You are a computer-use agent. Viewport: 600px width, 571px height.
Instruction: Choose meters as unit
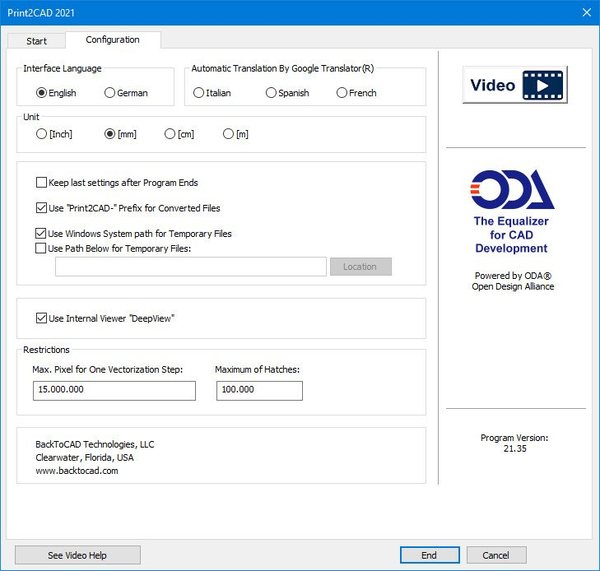tap(229, 134)
